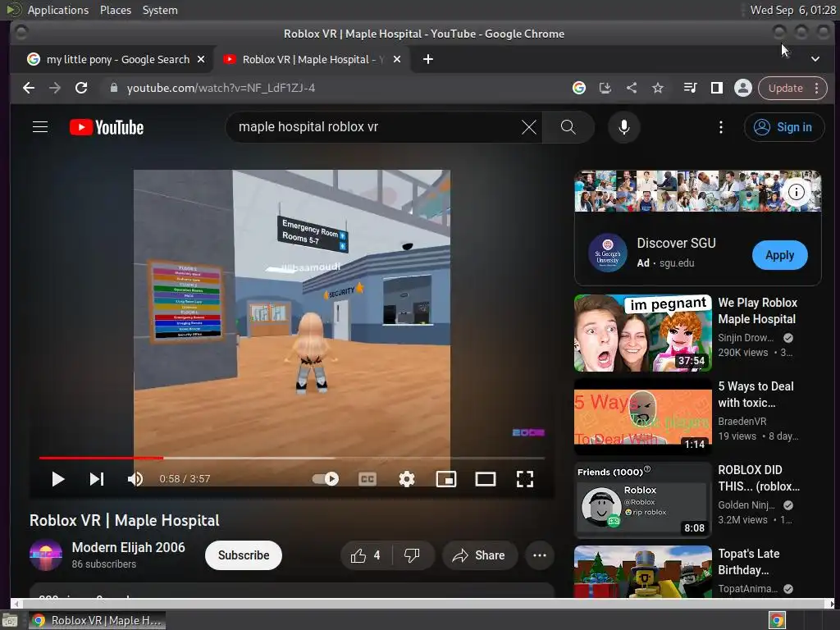
Task: Open the tab search chevron
Action: pyautogui.click(x=815, y=59)
